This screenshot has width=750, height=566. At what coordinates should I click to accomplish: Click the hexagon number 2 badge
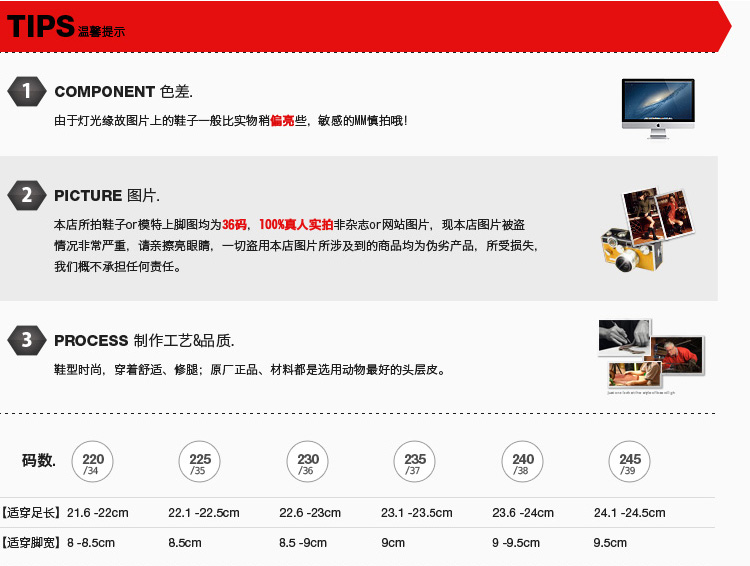(x=27, y=195)
